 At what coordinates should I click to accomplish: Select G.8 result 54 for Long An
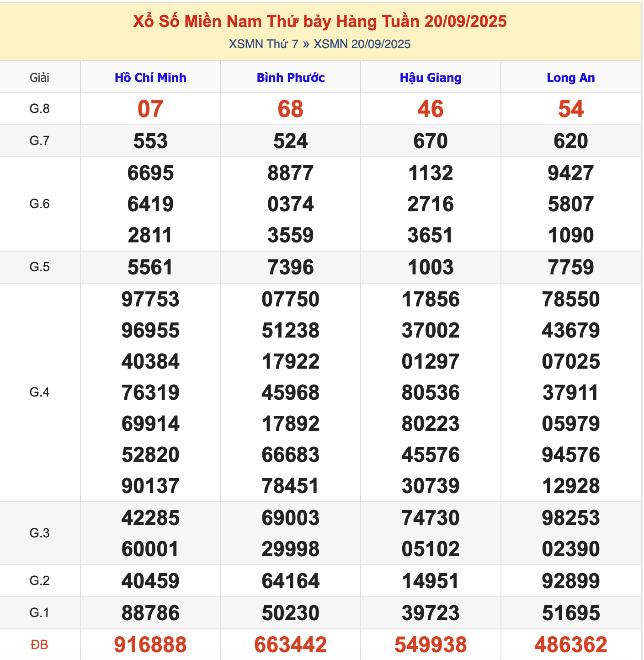pyautogui.click(x=571, y=109)
